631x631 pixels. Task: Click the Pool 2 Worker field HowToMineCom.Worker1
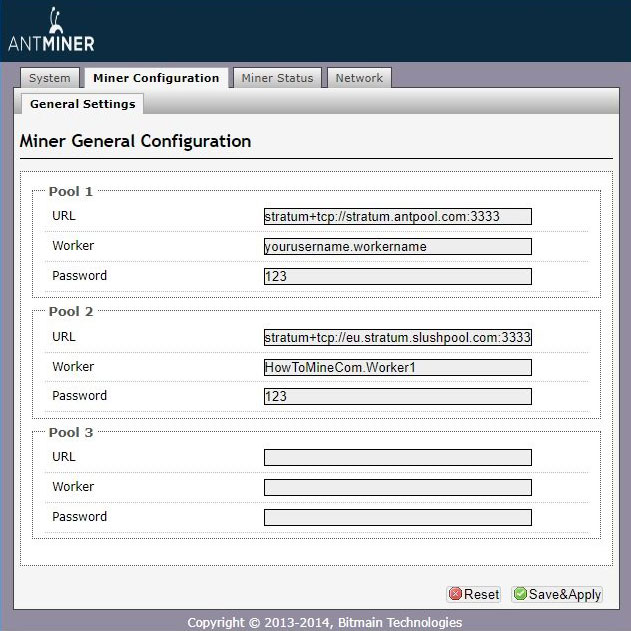pos(398,367)
